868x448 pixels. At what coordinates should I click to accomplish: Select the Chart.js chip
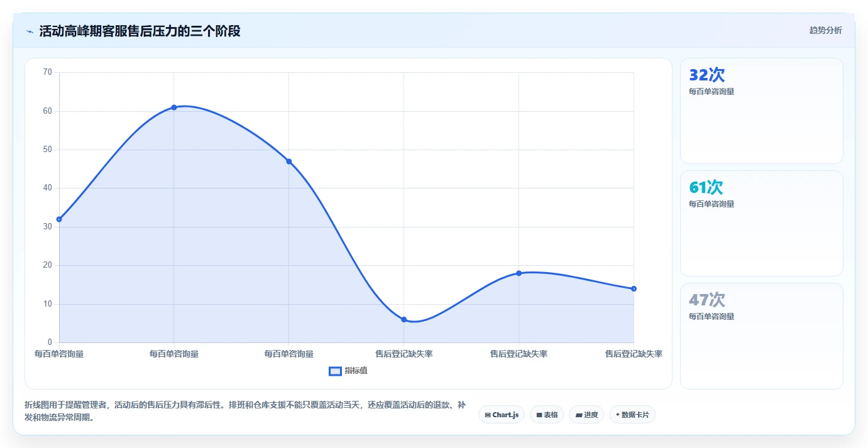point(502,415)
